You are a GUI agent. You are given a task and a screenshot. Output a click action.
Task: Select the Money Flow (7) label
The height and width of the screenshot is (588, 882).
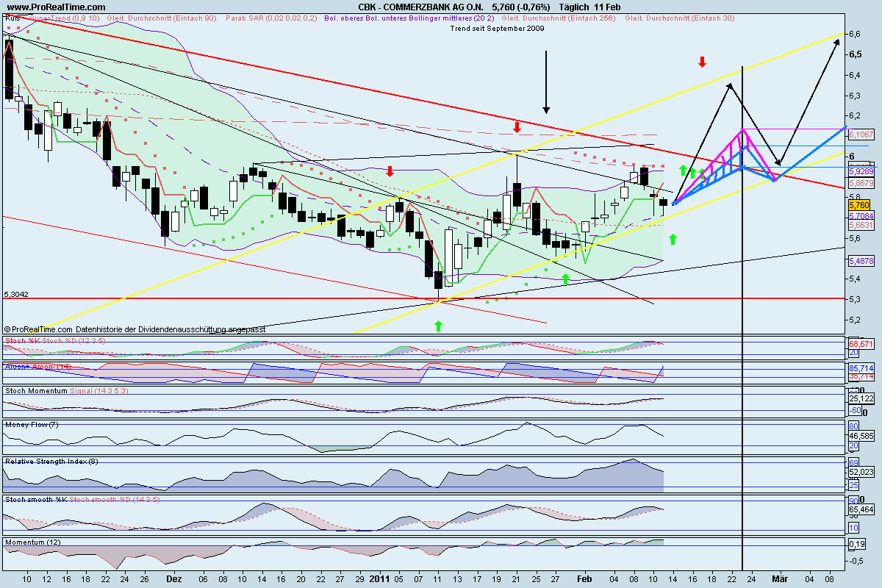(32, 425)
